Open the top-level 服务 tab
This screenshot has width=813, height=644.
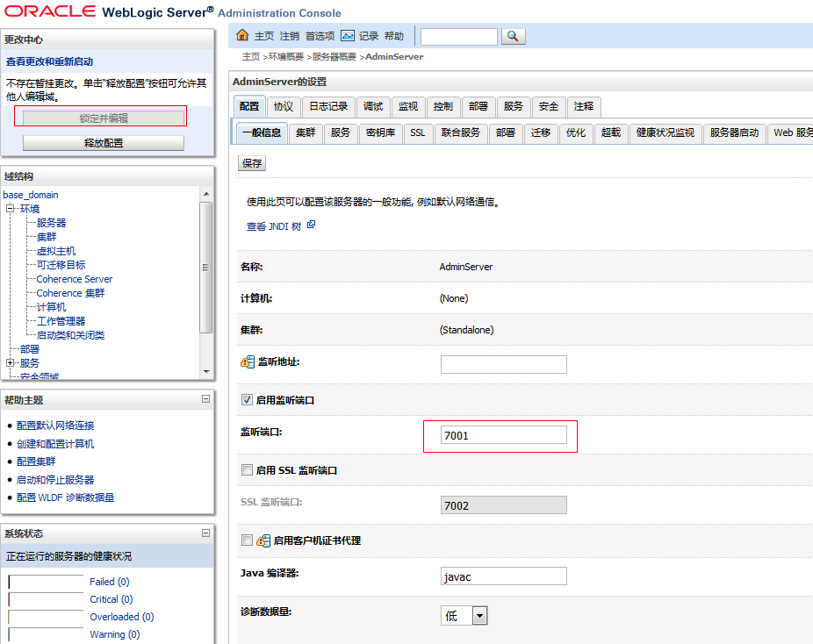tap(513, 107)
